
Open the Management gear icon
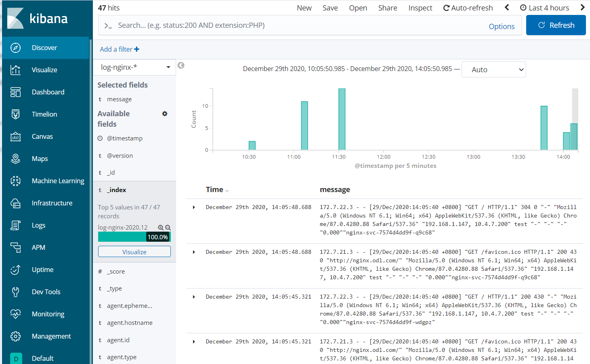click(x=15, y=336)
